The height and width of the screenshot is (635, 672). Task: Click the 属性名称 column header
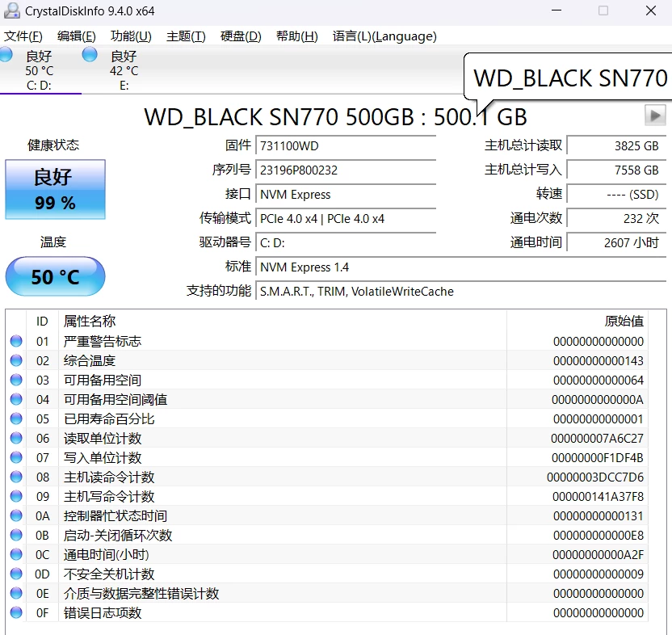click(283, 322)
